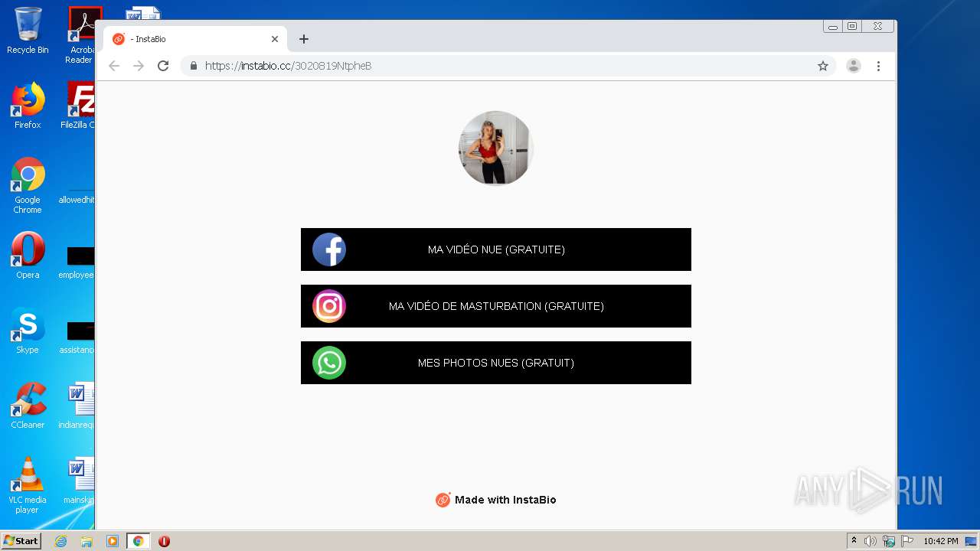The width and height of the screenshot is (980, 551).
Task: Follow the Made with InstaBio link
Action: click(496, 500)
